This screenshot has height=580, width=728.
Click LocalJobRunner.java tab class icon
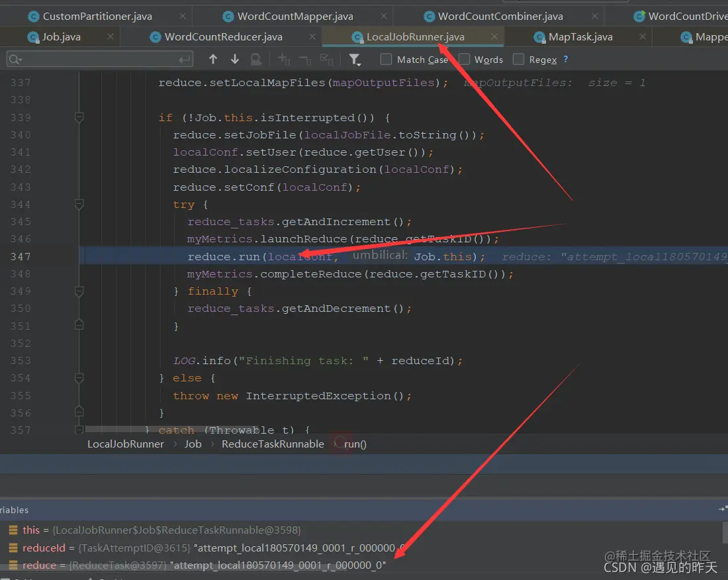point(357,37)
